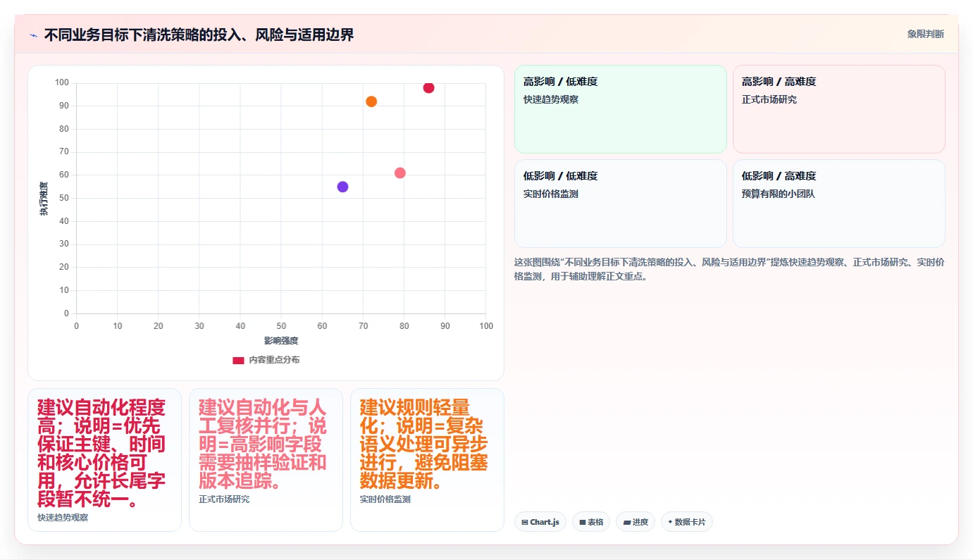Select the 低影响 / 高难度 quadrant card

click(838, 204)
